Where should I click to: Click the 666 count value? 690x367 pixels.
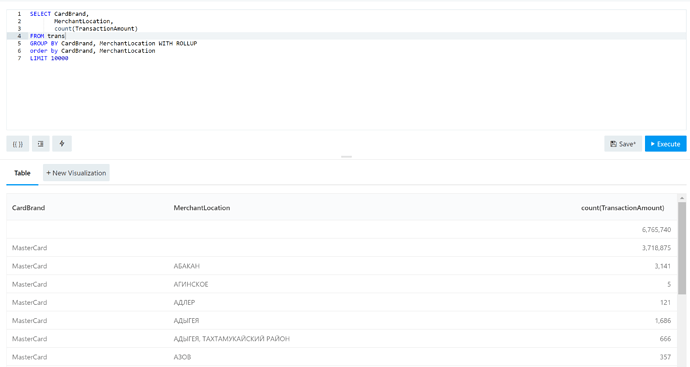(x=665, y=339)
